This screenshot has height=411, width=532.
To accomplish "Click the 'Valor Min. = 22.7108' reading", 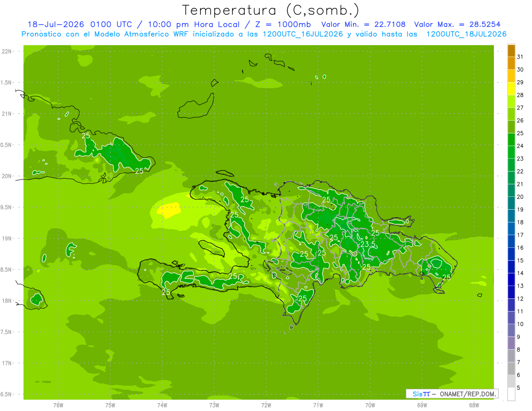I will click(363, 24).
